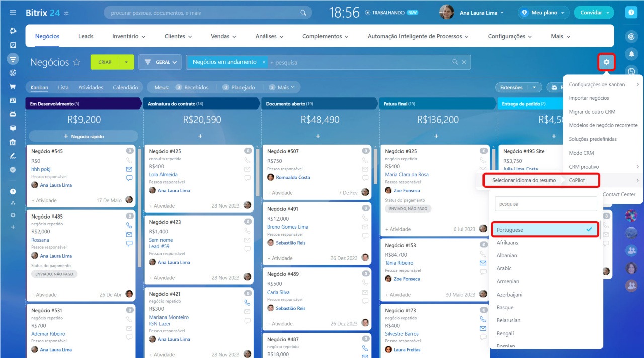Click phone icon on Negócio #485 card

[x=129, y=226]
